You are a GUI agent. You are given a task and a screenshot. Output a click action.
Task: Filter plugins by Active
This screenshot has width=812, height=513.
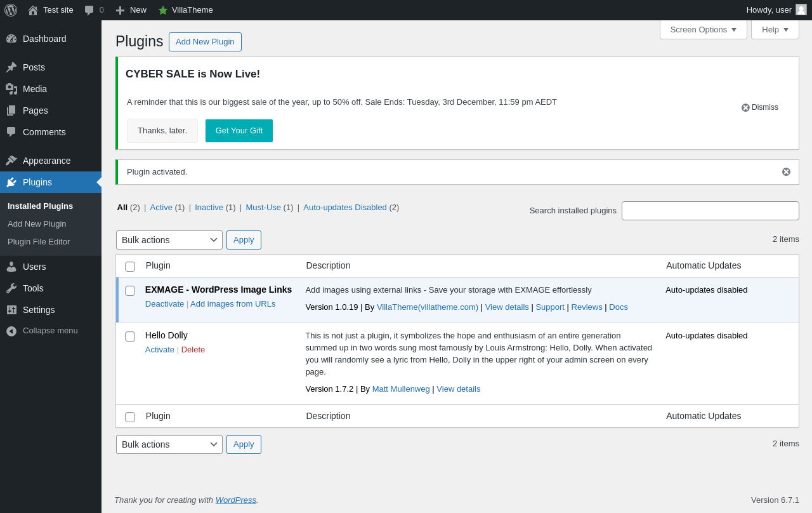pyautogui.click(x=161, y=207)
